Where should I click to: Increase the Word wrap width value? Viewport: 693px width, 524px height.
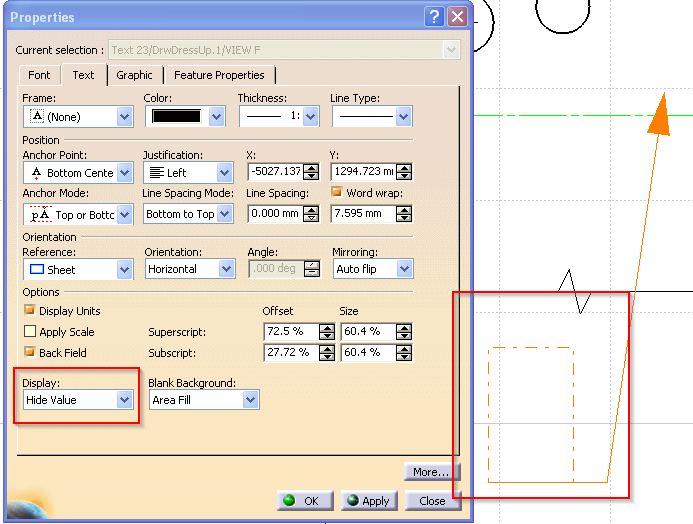coord(404,210)
